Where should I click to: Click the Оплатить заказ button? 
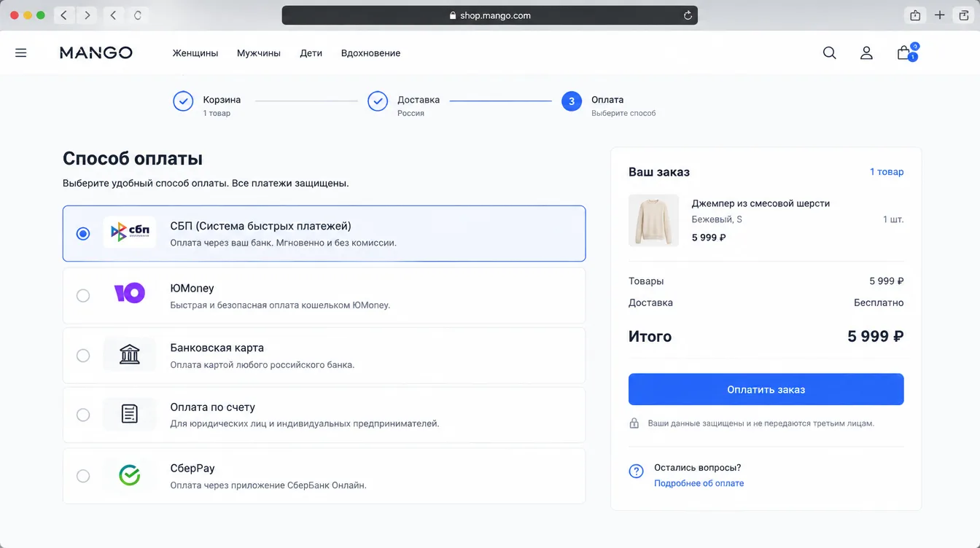point(766,389)
